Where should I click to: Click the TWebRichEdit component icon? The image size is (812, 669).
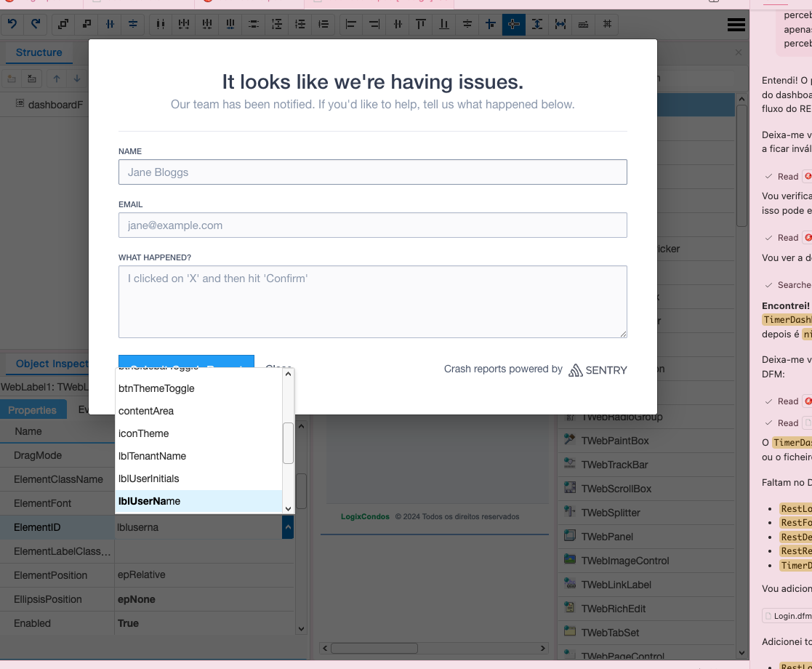[x=570, y=609]
